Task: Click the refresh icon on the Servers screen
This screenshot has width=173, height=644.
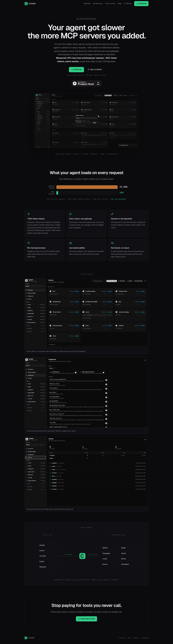Action: 145,281
